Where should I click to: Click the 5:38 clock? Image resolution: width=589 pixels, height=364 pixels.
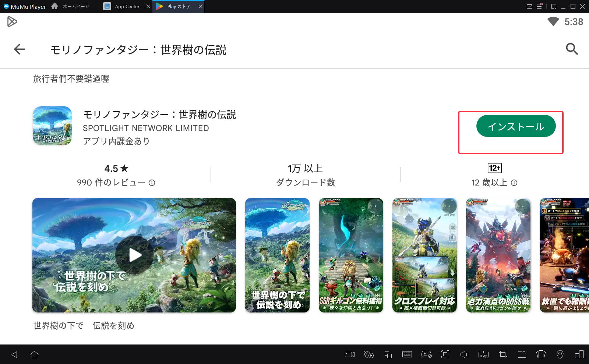pyautogui.click(x=574, y=22)
